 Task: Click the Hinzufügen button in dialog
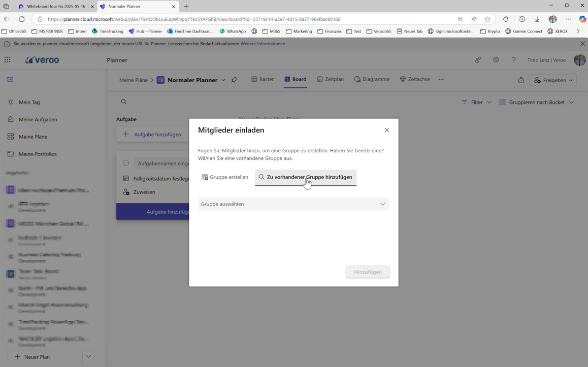tap(368, 272)
